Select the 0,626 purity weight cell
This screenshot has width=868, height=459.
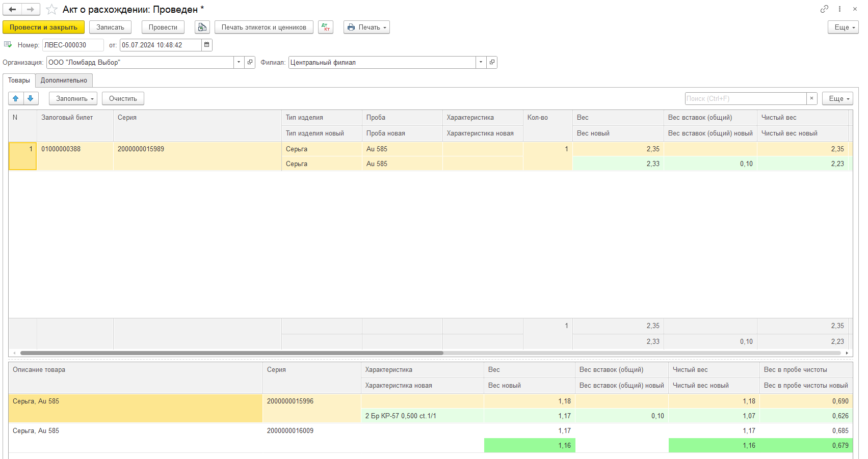(x=806, y=416)
